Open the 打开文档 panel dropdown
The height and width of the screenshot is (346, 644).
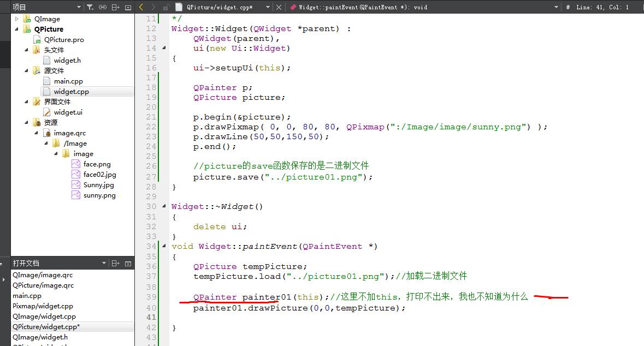104,263
